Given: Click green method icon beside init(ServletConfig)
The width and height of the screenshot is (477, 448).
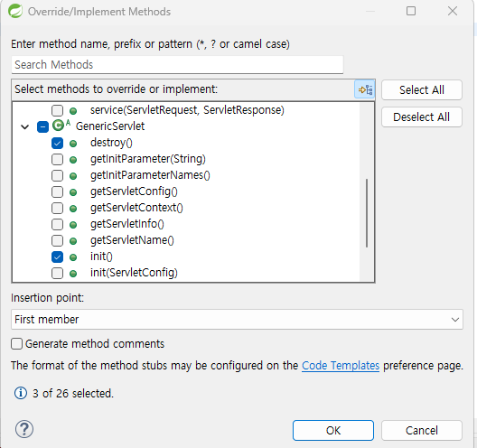Looking at the screenshot, I should 73,274.
